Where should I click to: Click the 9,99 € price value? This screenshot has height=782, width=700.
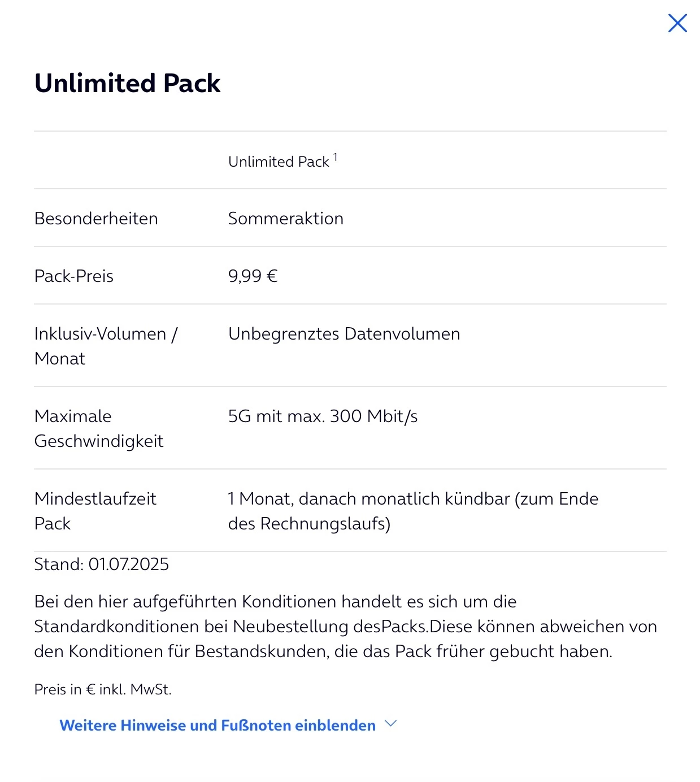[253, 276]
